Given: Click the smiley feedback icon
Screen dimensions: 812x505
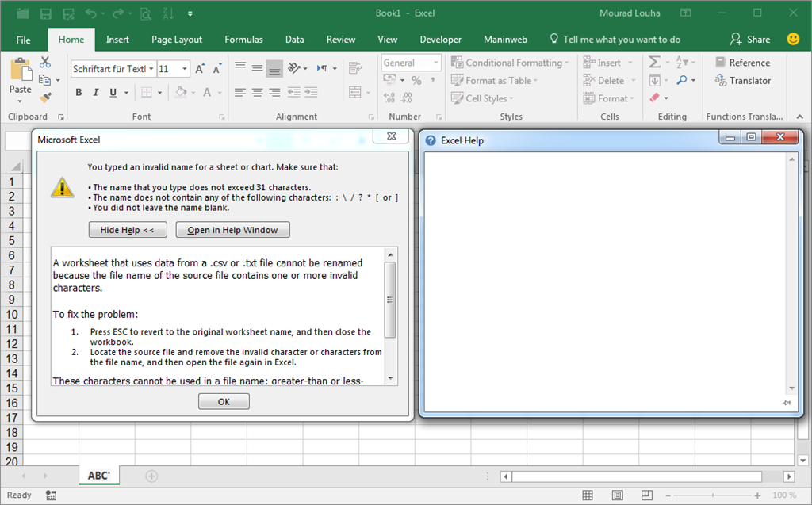Looking at the screenshot, I should 793,39.
